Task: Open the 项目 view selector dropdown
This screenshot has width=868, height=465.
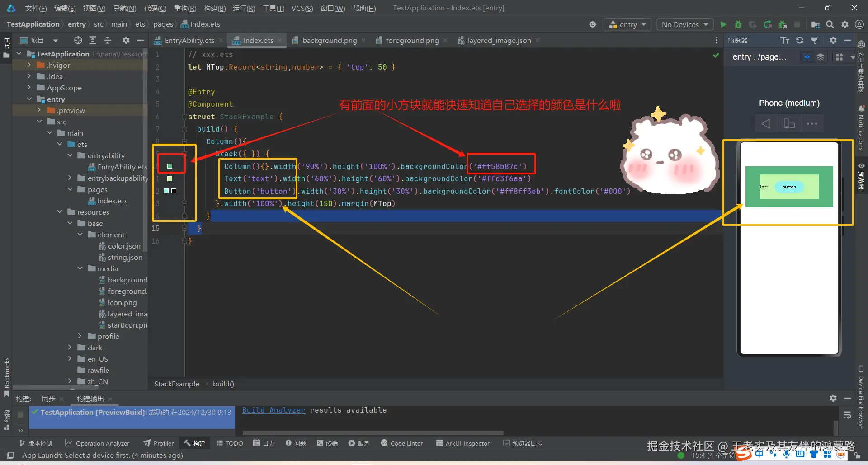Action: [39, 40]
